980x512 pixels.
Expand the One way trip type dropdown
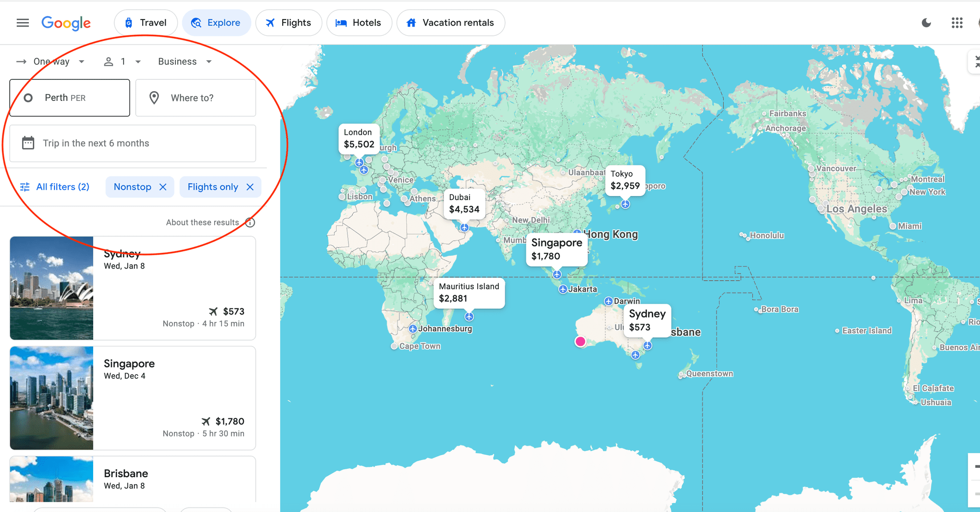50,61
